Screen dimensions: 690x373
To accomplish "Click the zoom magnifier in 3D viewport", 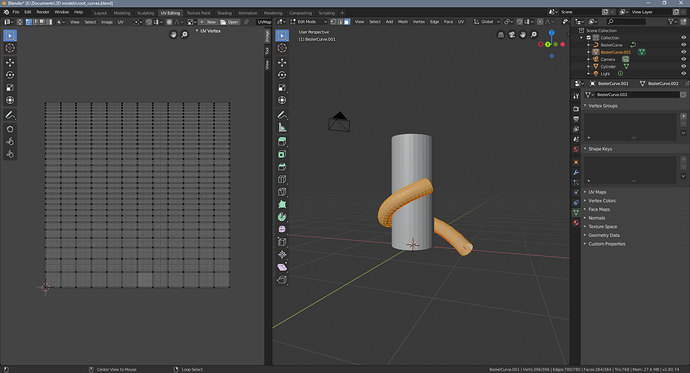I will 534,34.
